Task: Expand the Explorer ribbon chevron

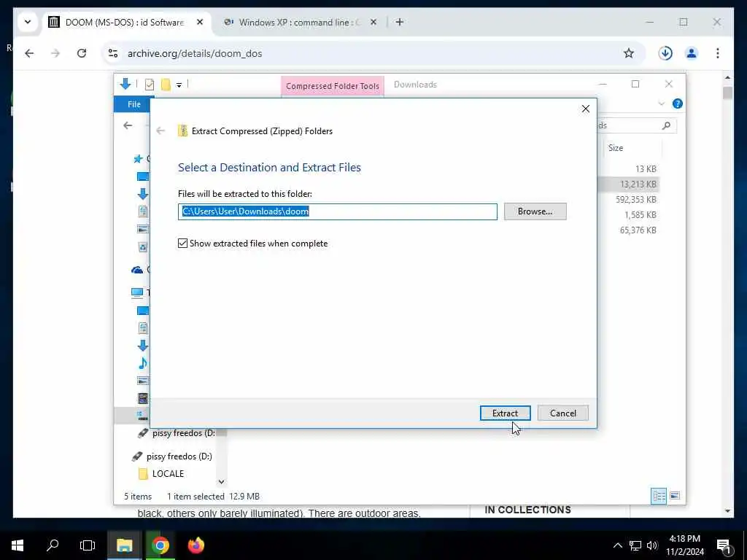Action: point(661,104)
